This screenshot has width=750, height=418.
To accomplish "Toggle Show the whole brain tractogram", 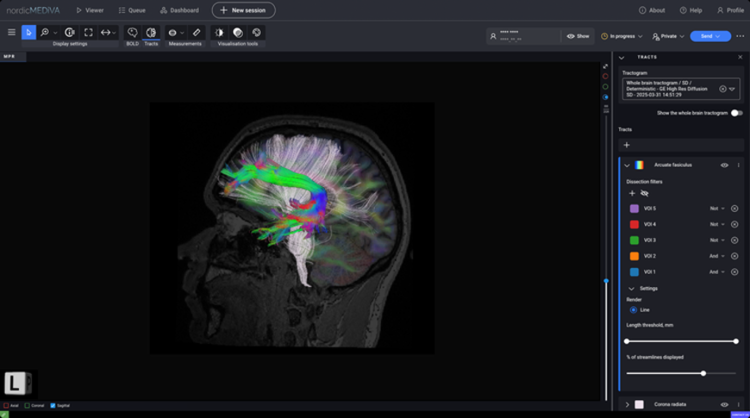I will (735, 113).
